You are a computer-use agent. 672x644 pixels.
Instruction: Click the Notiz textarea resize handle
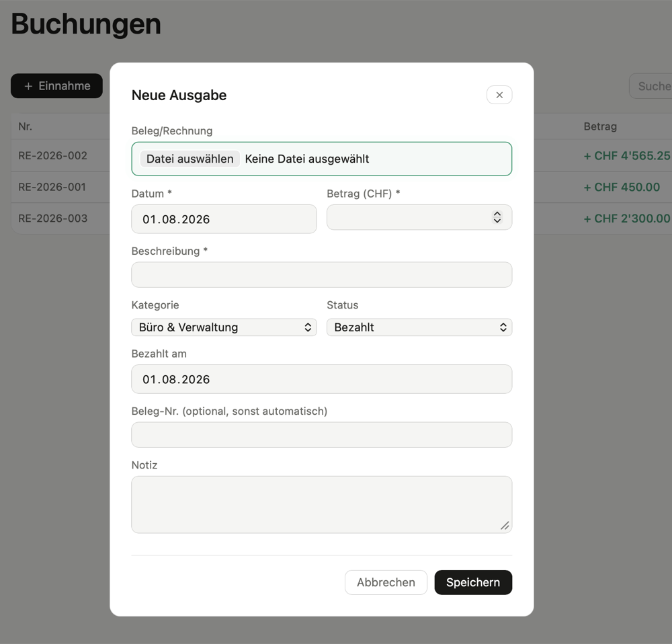[x=505, y=526]
